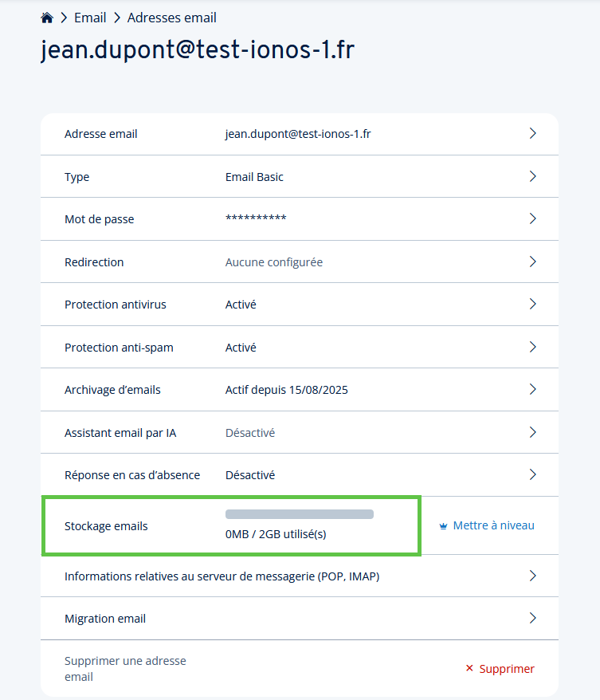Open the Redirection row chevron

click(x=532, y=262)
